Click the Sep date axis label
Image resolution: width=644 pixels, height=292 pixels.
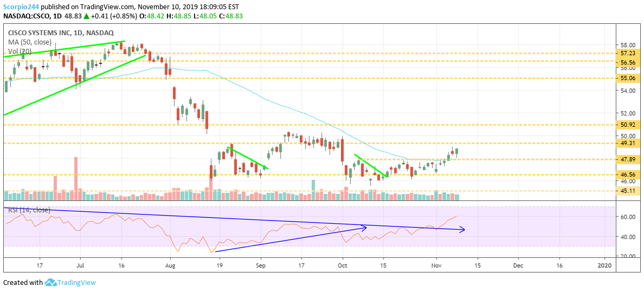point(260,265)
